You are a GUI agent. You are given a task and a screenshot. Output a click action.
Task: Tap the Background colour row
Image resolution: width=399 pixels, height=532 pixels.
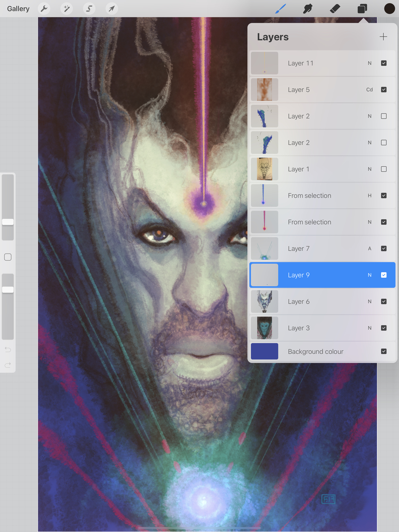[322, 351]
